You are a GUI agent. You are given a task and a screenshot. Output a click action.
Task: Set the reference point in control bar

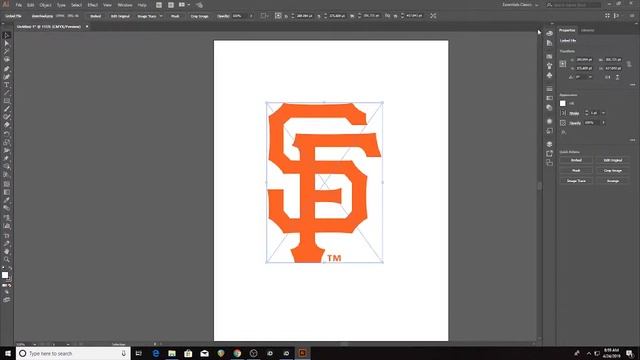[278, 16]
